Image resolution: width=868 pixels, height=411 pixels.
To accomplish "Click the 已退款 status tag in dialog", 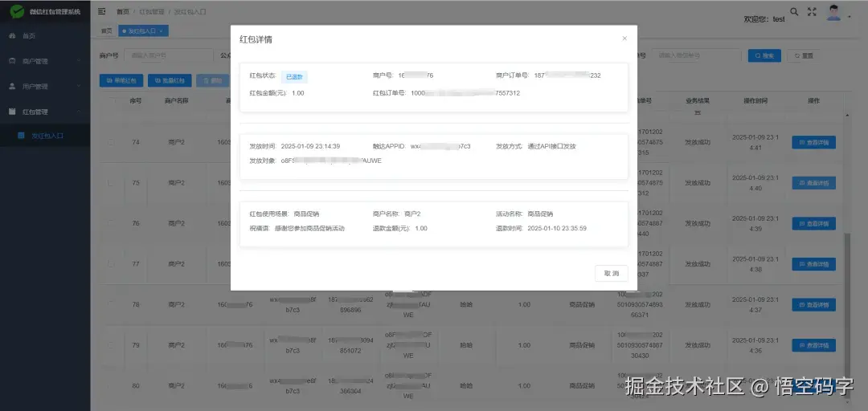I will pos(294,77).
